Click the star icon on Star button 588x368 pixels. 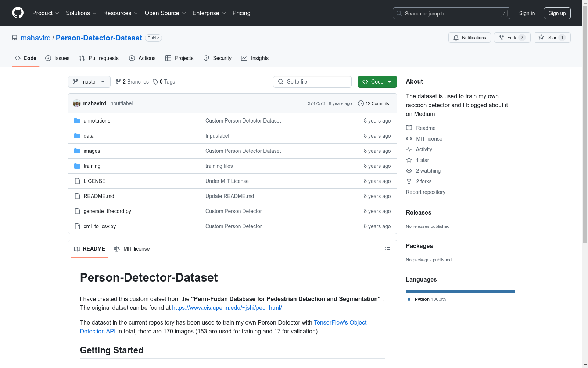(541, 38)
